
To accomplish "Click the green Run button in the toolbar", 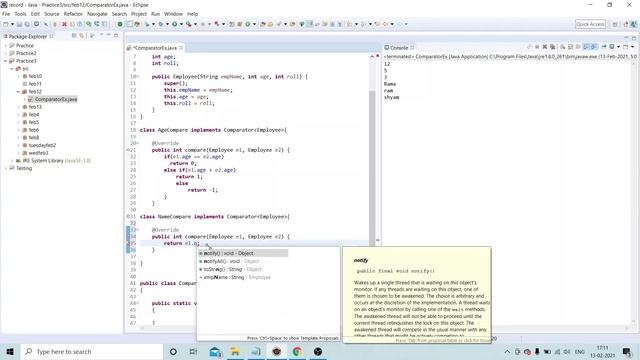I will point(174,24).
